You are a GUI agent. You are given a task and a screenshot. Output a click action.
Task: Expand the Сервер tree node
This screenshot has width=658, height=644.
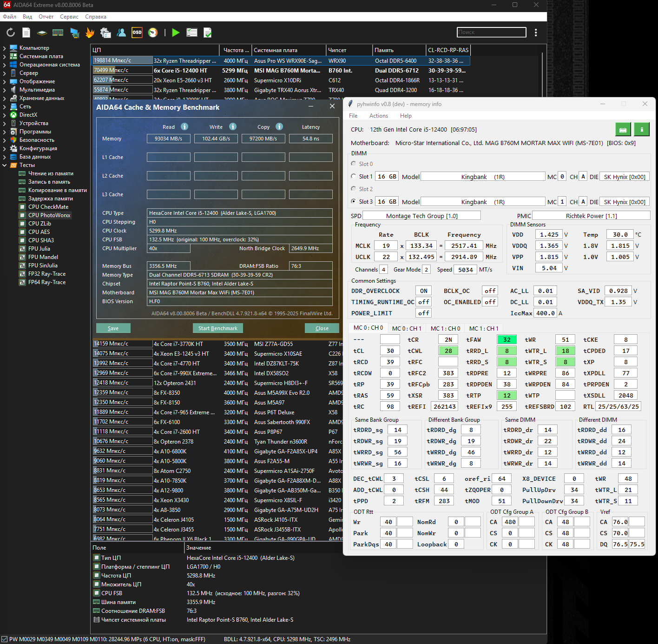click(5, 73)
